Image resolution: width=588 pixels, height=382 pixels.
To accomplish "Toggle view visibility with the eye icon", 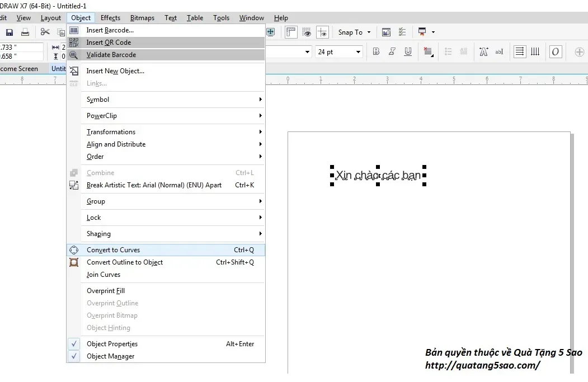I will pyautogui.click(x=307, y=32).
